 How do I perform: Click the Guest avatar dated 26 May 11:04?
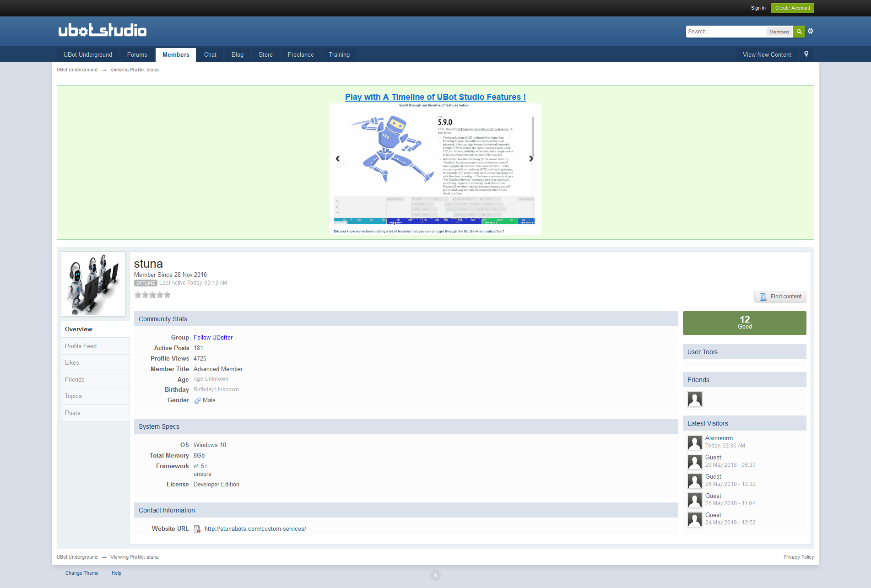(695, 500)
